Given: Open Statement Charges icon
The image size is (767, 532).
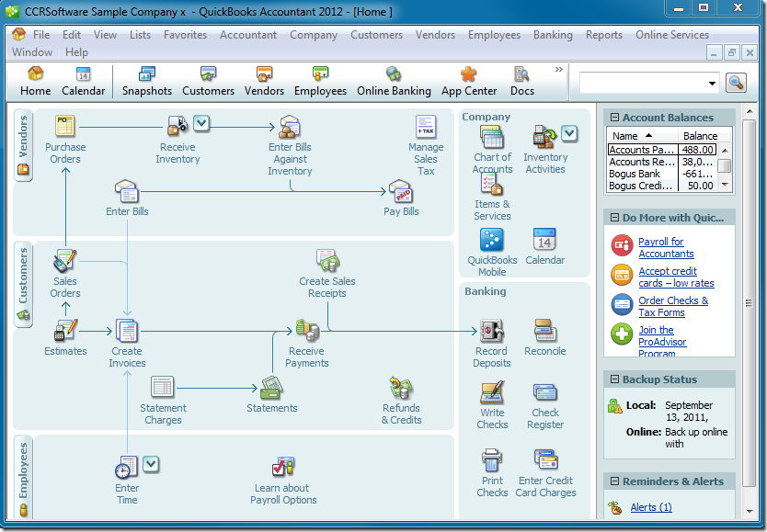Looking at the screenshot, I should [x=163, y=388].
